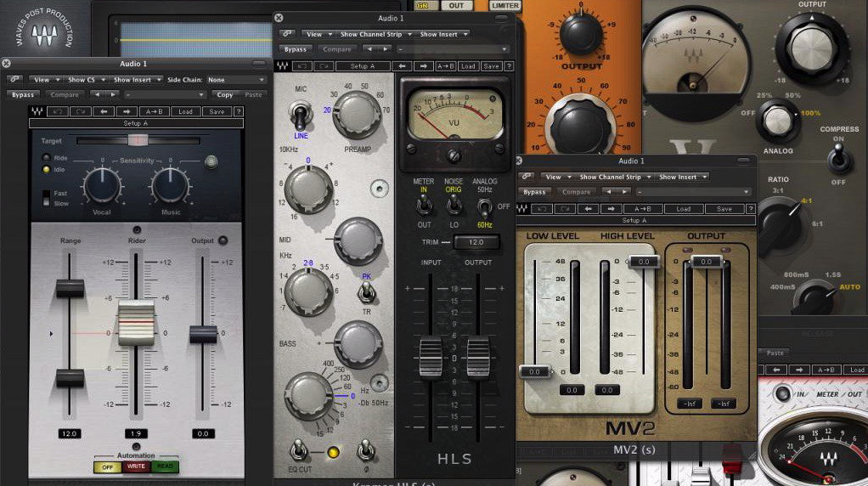Click Setup A bar in MV2 window
Viewport: 868px width, 486px height.
[x=635, y=220]
